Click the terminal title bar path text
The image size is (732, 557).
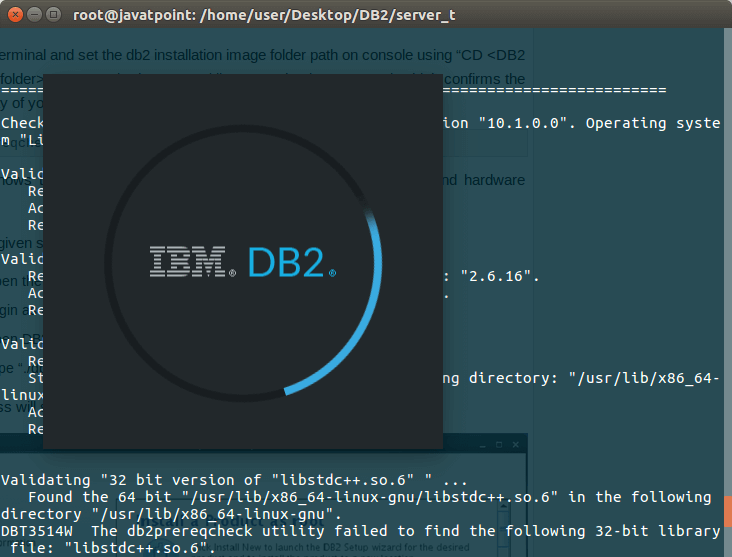click(x=264, y=15)
